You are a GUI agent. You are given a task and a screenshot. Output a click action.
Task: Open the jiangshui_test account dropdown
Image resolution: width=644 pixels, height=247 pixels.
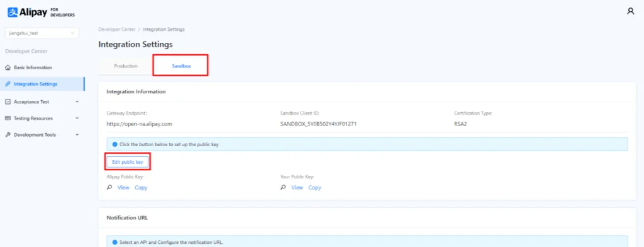[42, 33]
